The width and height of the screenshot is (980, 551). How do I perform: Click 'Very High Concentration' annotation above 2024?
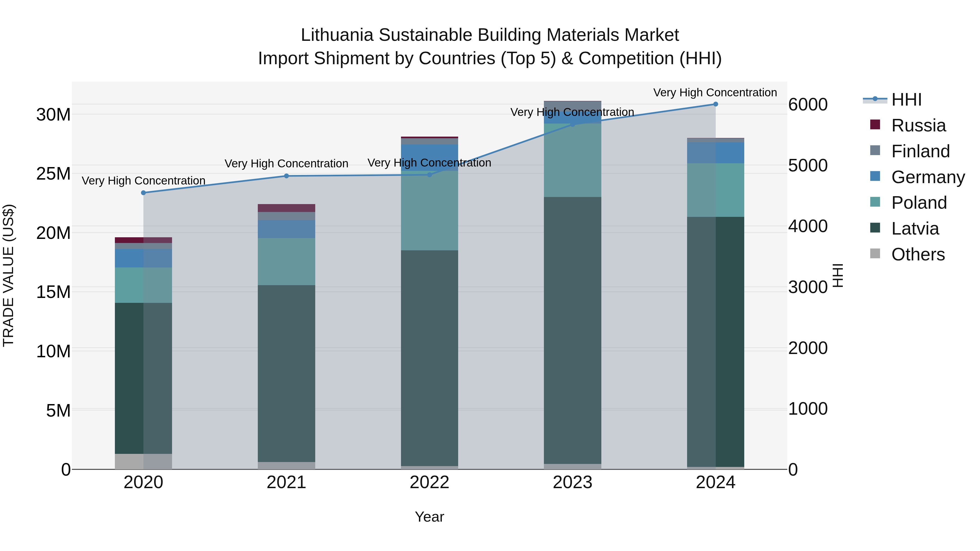[x=715, y=93]
